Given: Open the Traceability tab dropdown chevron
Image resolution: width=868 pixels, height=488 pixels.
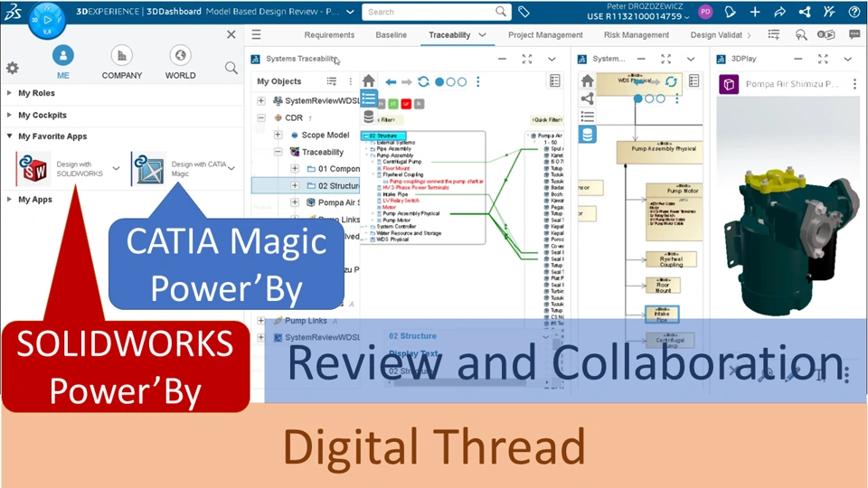Looking at the screenshot, I should 483,35.
